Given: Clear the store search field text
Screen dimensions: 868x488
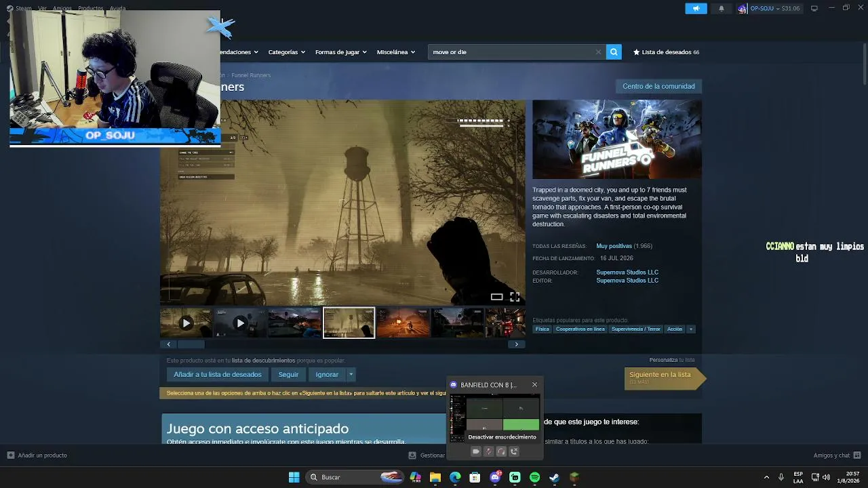Looking at the screenshot, I should pos(598,52).
